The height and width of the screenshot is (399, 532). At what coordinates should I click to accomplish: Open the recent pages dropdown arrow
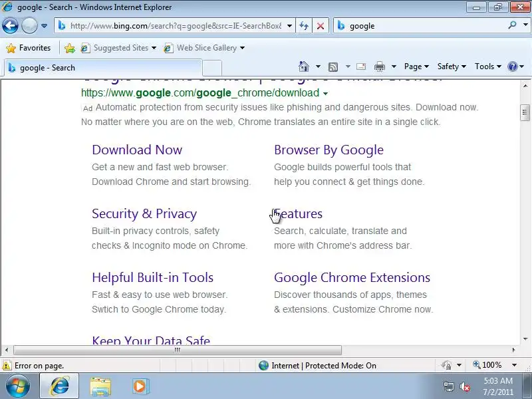click(44, 26)
